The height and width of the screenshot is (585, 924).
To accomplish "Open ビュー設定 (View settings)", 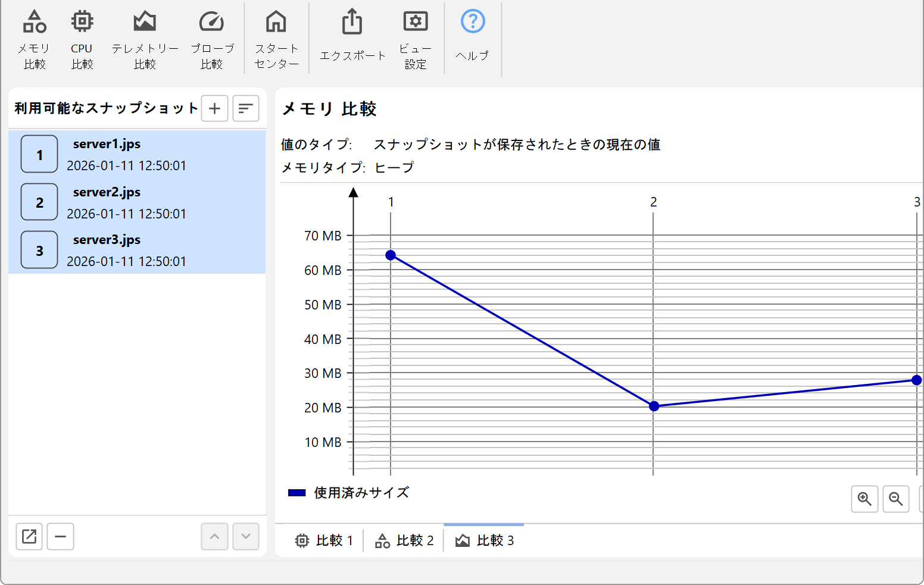I will point(415,39).
